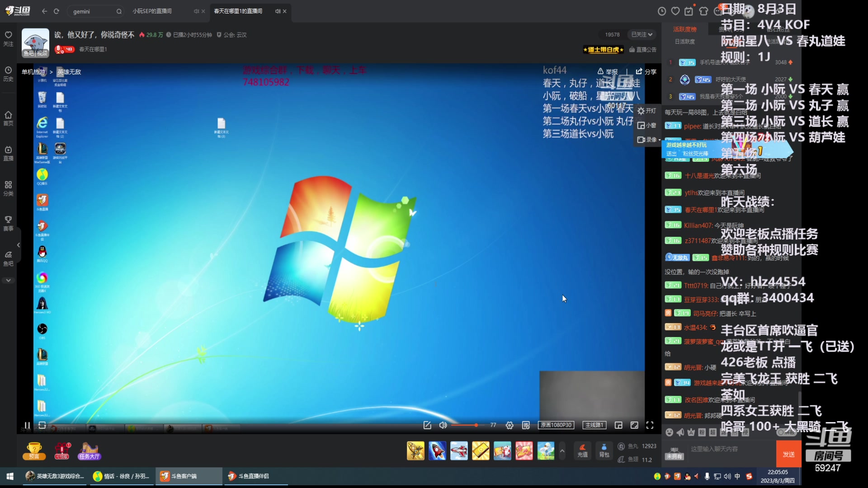
Task: Mute the 春天在哪里1的直播间 tab speaker
Action: (x=278, y=11)
